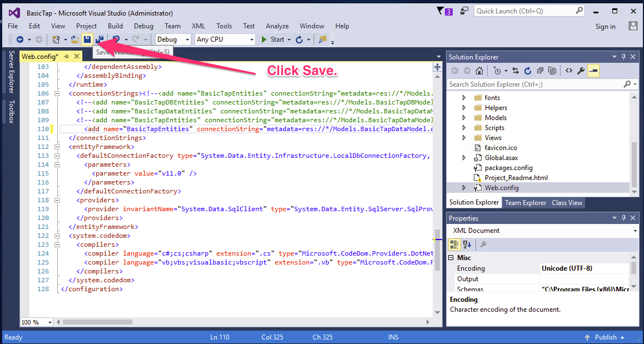Click the Solution Explorer Properties wrench icon
The image size is (644, 344).
point(581,71)
